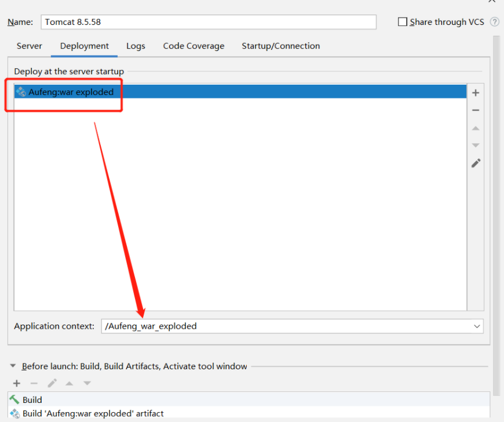Select the Aufeng:war exploded deployment row
Viewport: 504px width, 422px height.
click(x=240, y=92)
